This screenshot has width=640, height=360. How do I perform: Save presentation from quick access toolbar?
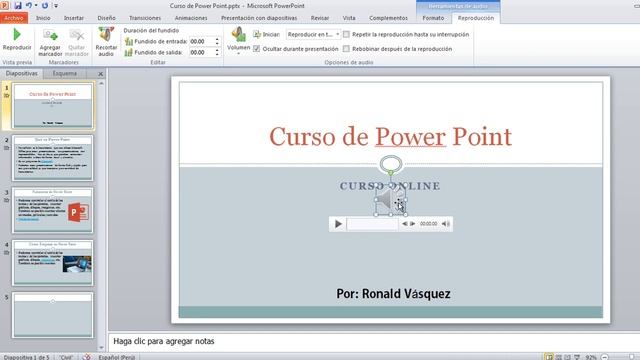pos(18,6)
